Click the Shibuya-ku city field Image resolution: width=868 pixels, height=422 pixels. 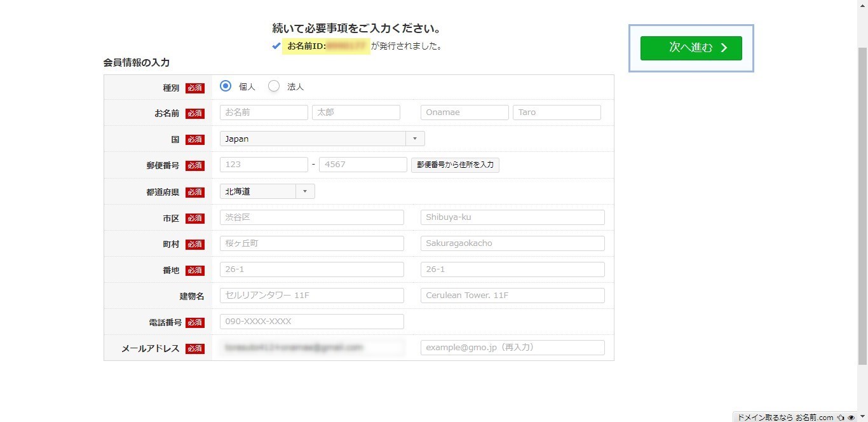(x=513, y=217)
